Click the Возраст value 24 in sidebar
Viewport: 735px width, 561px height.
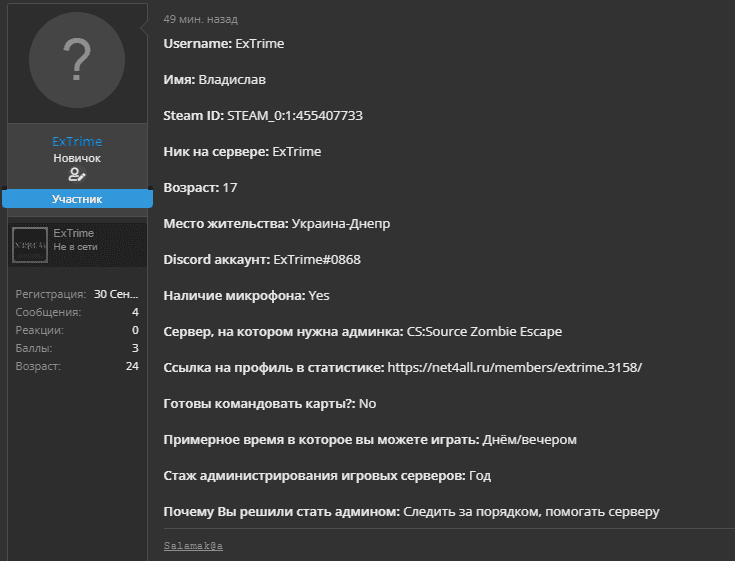(132, 366)
